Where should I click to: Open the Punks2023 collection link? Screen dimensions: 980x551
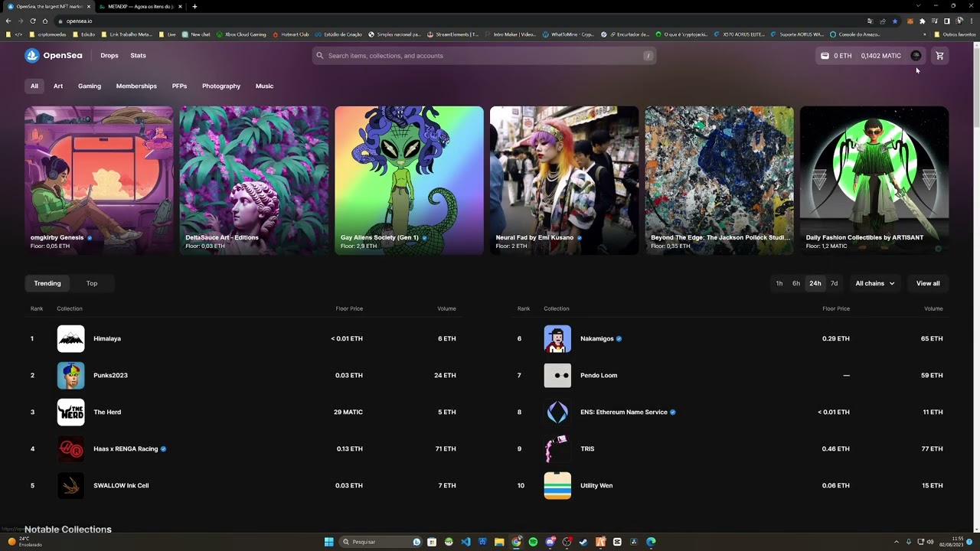pyautogui.click(x=110, y=375)
